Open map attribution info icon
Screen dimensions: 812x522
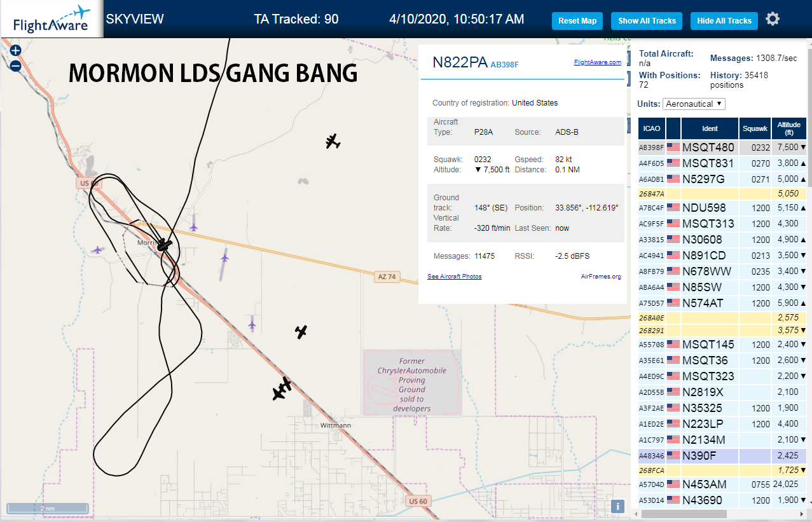(617, 507)
